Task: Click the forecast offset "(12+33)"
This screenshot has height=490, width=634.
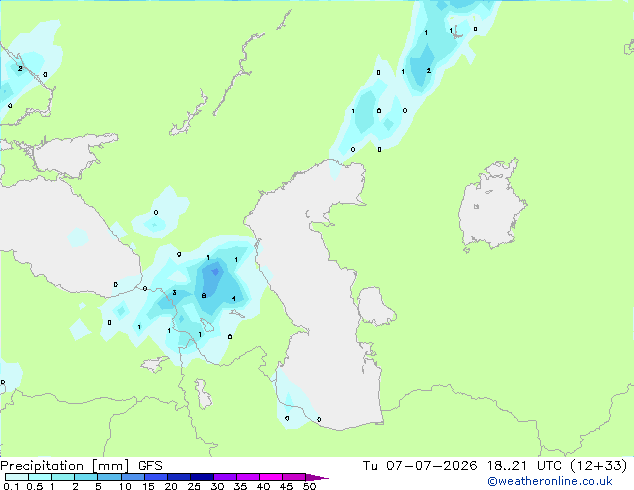Action: pyautogui.click(x=598, y=466)
